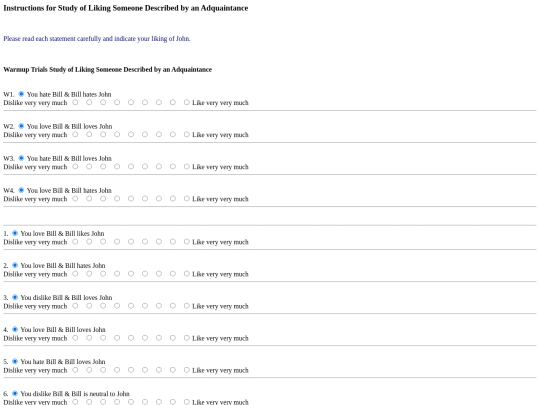Click 'Dislike very very much' label in row W3

click(x=35, y=167)
